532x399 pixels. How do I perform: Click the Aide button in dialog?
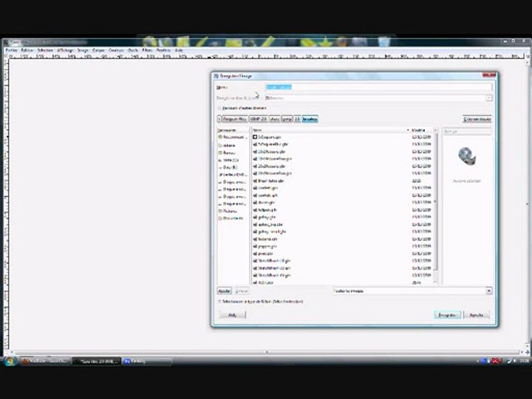pyautogui.click(x=232, y=315)
